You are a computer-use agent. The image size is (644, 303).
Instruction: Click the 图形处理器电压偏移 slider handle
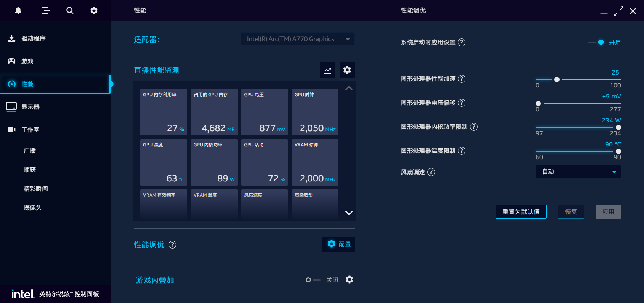pos(538,103)
